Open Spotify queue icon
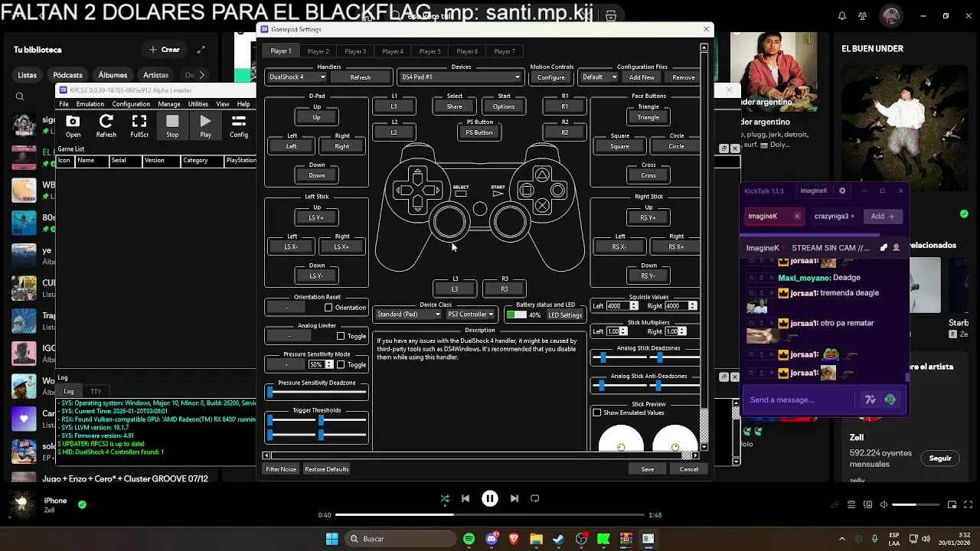Image resolution: width=980 pixels, height=551 pixels. [x=851, y=505]
